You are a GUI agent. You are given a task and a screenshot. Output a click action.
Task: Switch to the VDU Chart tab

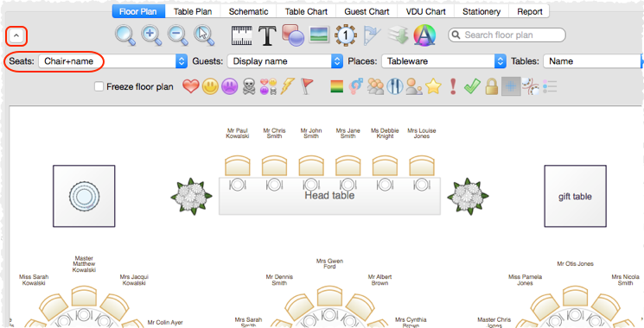click(426, 11)
